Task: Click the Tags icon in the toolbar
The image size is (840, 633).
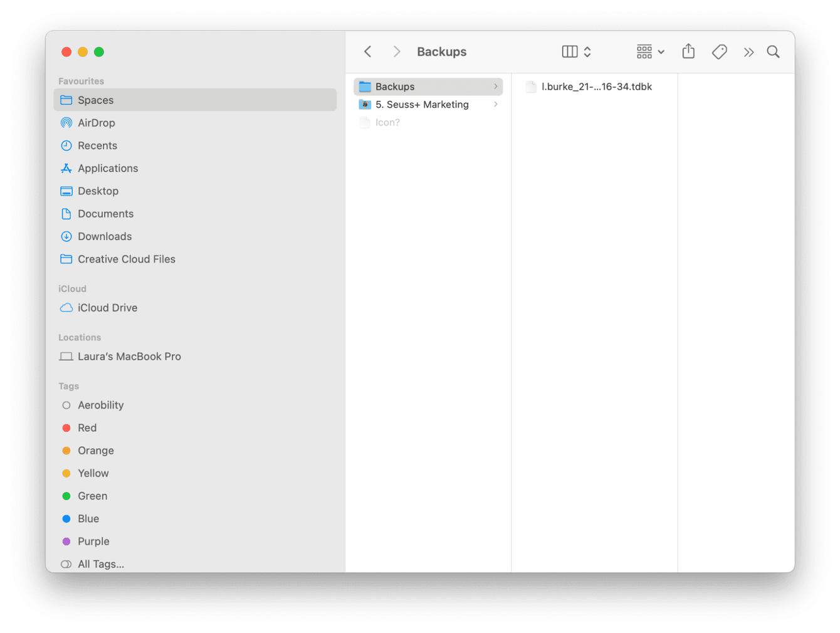Action: (x=718, y=51)
